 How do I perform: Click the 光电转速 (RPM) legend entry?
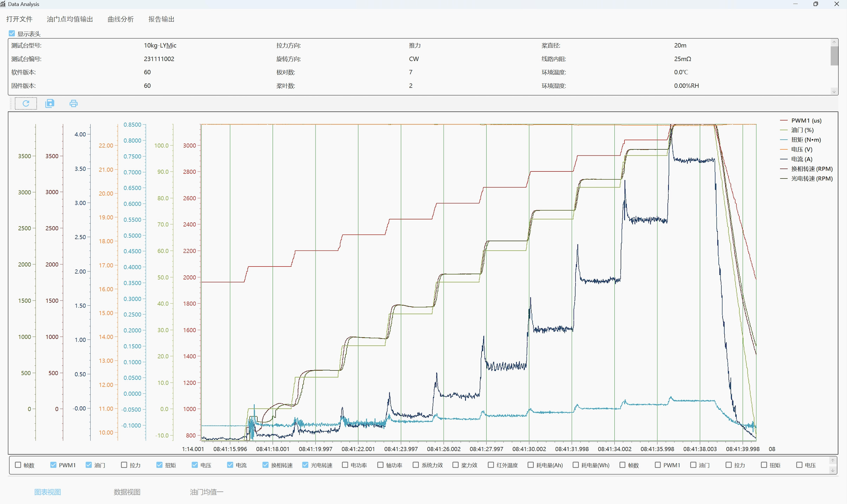pyautogui.click(x=812, y=178)
